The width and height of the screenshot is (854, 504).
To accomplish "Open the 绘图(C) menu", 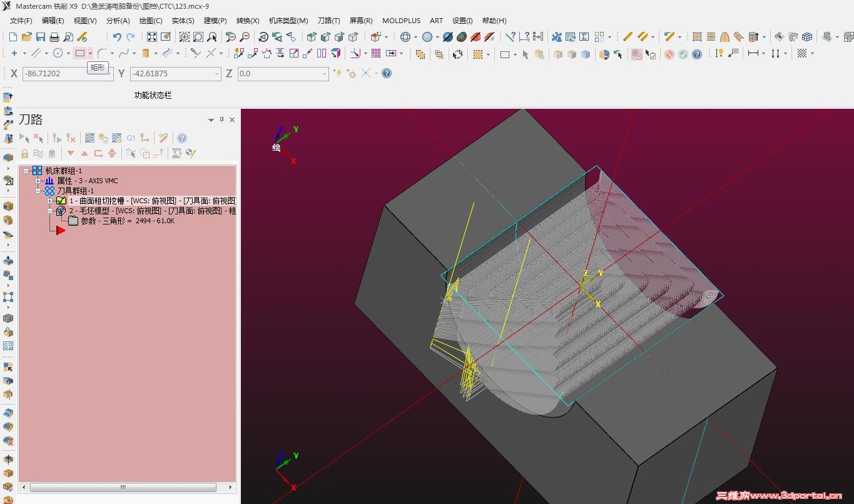I will pyautogui.click(x=151, y=21).
